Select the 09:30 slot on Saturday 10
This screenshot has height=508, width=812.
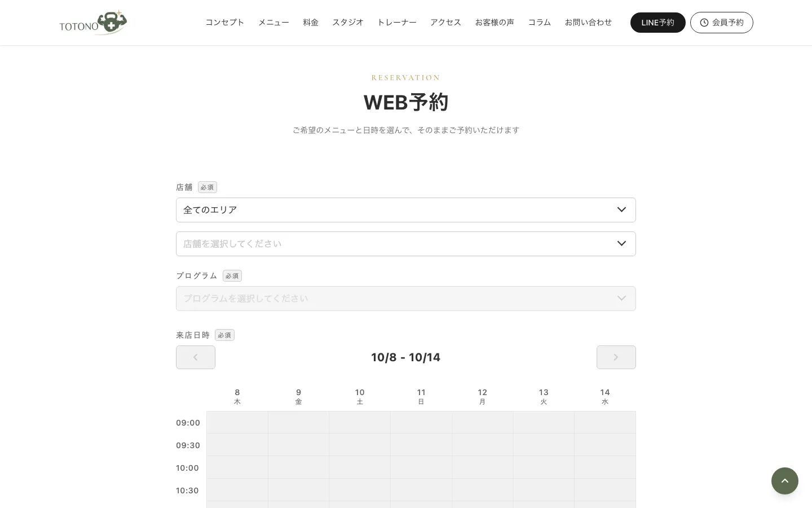360,445
